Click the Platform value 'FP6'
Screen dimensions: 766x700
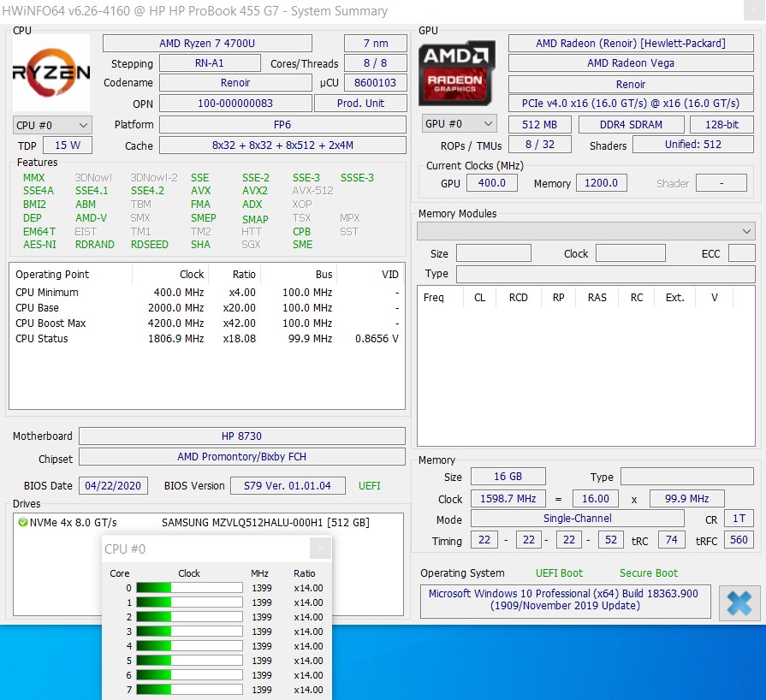tap(282, 125)
